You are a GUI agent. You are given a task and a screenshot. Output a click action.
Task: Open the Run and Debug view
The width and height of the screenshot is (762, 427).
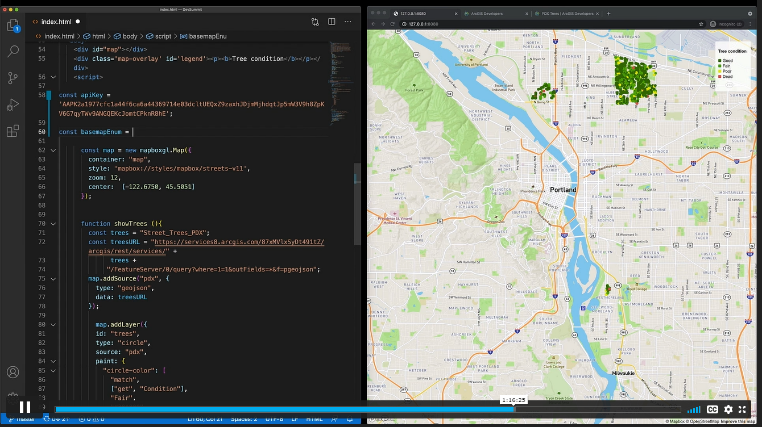13,104
